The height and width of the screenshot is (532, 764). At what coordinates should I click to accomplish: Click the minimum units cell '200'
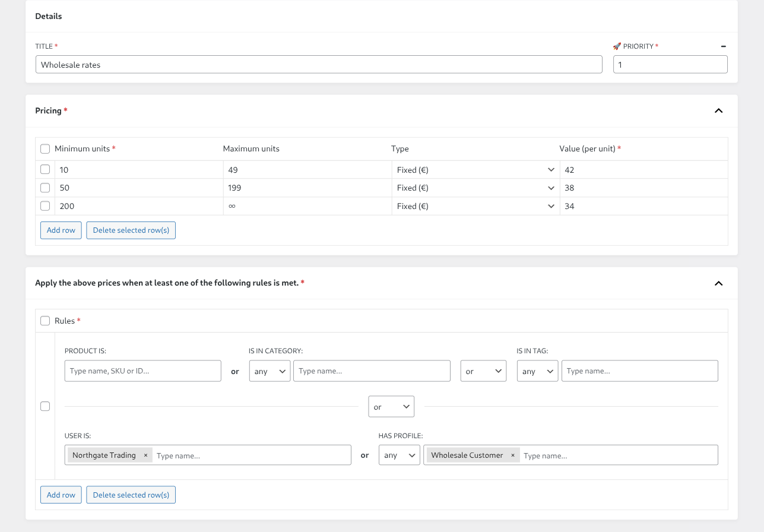(139, 206)
